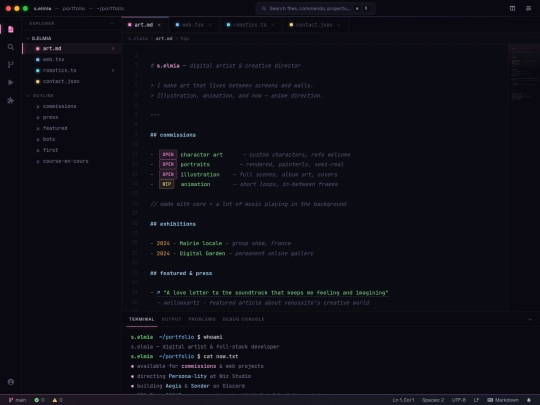The width and height of the screenshot is (540, 405).
Task: Switch to the art.md editor tab
Action: click(144, 25)
